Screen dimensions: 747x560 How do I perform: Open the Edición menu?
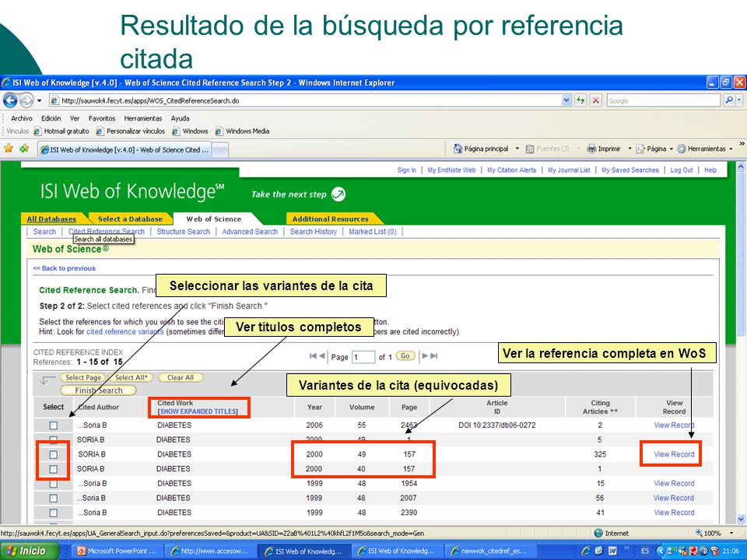(x=51, y=118)
